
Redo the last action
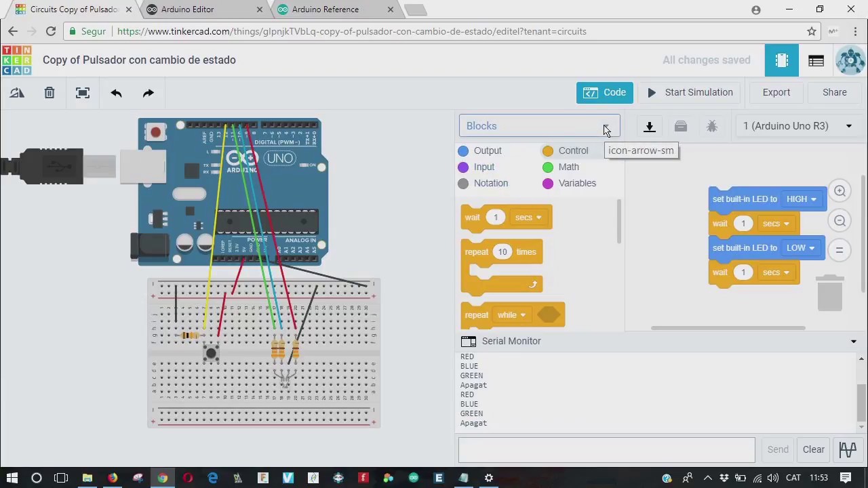[149, 93]
